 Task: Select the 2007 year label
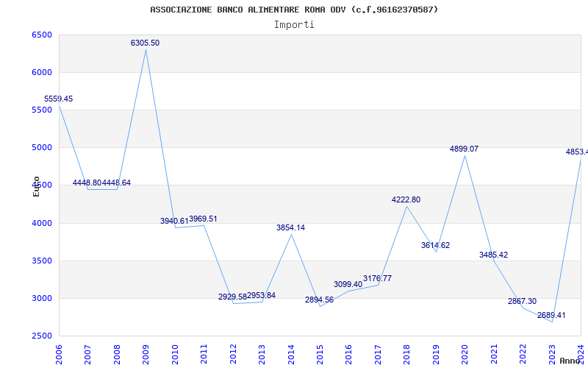click(x=87, y=354)
